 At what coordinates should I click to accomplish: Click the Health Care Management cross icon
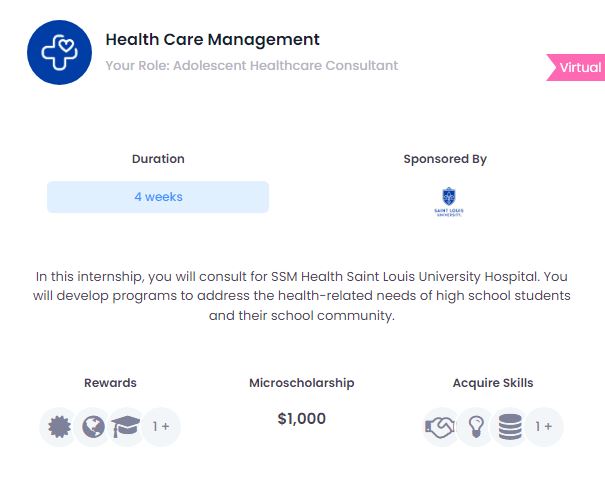[x=59, y=52]
